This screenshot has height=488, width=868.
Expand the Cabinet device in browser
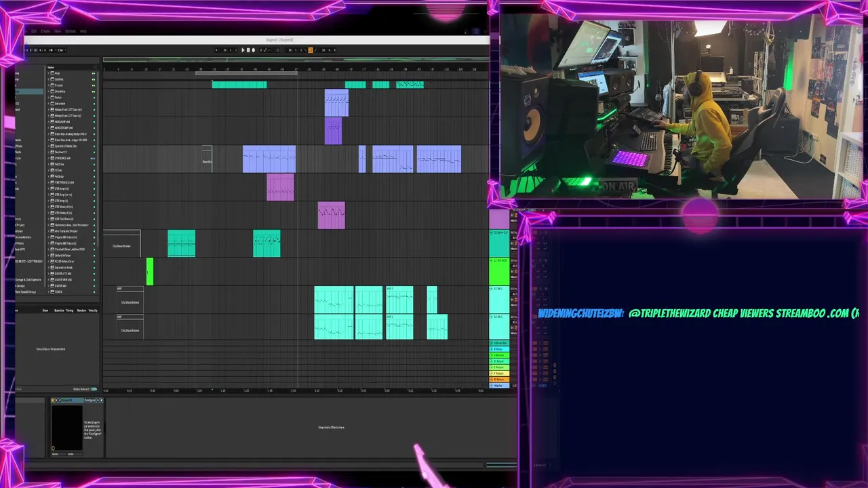tap(49, 79)
